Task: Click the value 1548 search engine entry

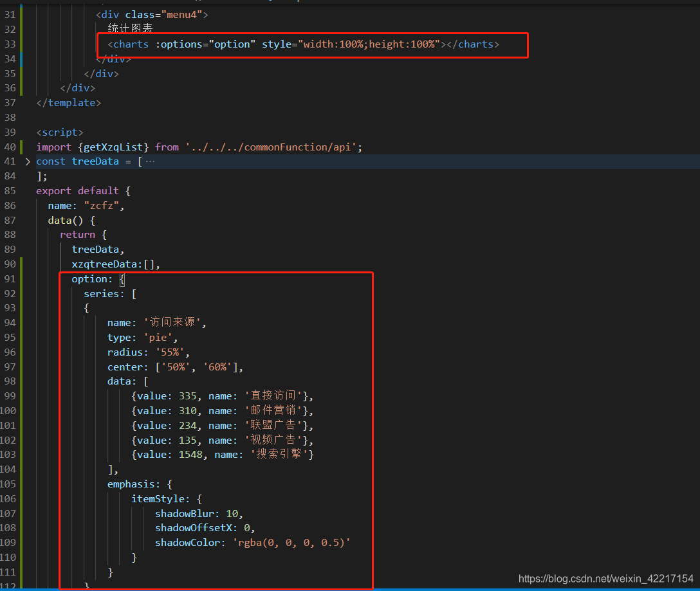Action: coord(188,454)
